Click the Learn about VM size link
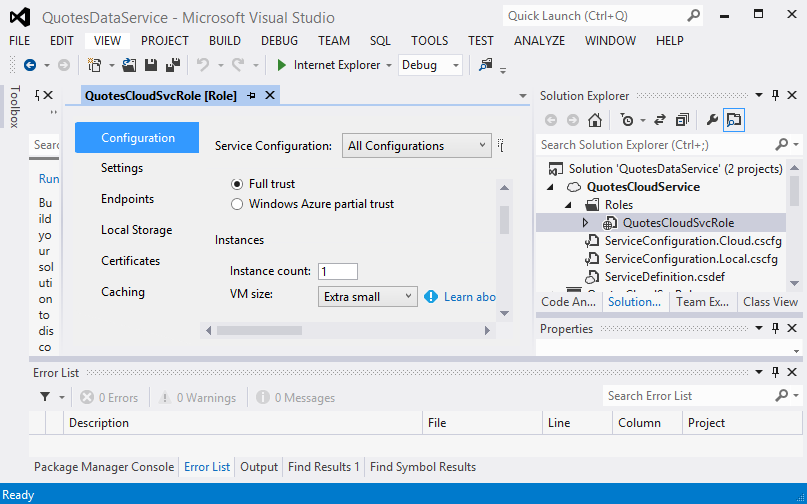The image size is (807, 504). pyautogui.click(x=469, y=297)
